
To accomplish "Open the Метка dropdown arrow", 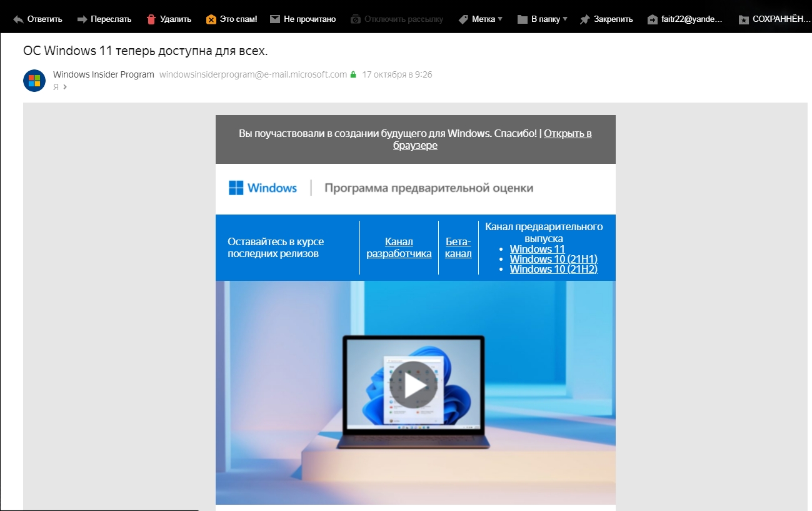I will pyautogui.click(x=500, y=19).
